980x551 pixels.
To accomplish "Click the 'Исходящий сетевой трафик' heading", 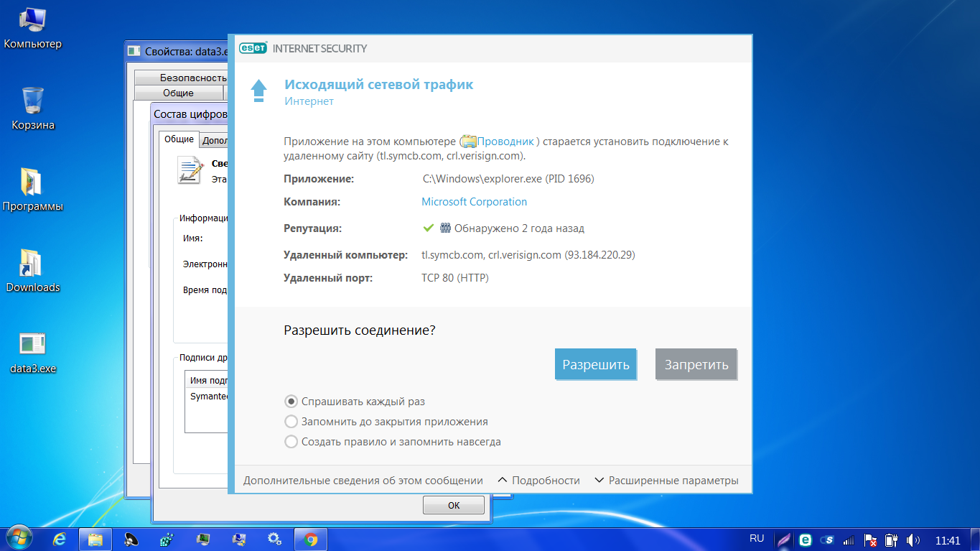I will pos(379,85).
